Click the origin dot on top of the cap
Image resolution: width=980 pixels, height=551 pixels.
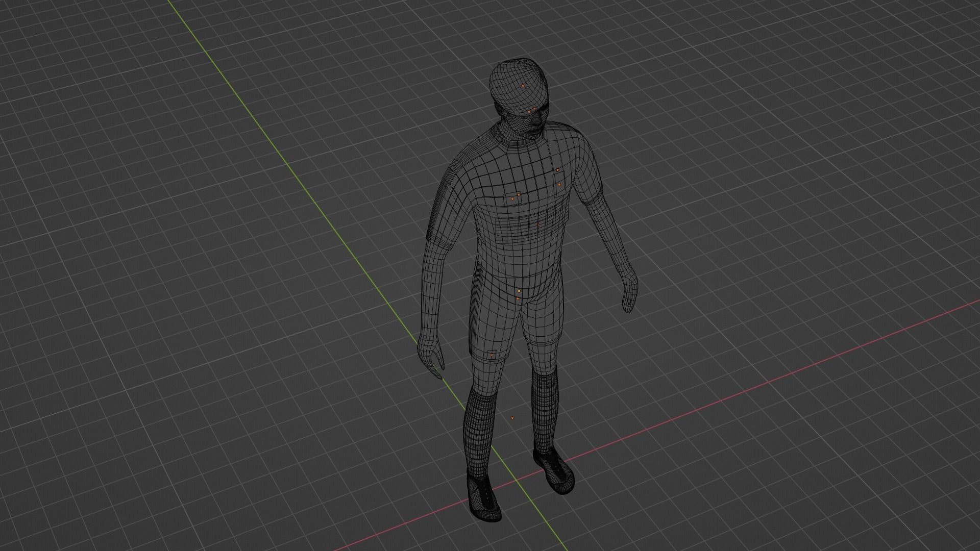click(x=523, y=86)
